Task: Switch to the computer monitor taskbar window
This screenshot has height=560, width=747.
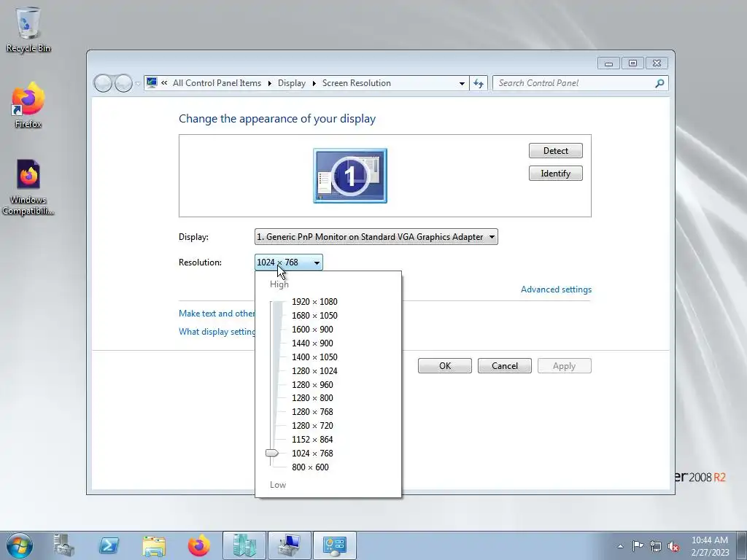Action: pos(289,545)
